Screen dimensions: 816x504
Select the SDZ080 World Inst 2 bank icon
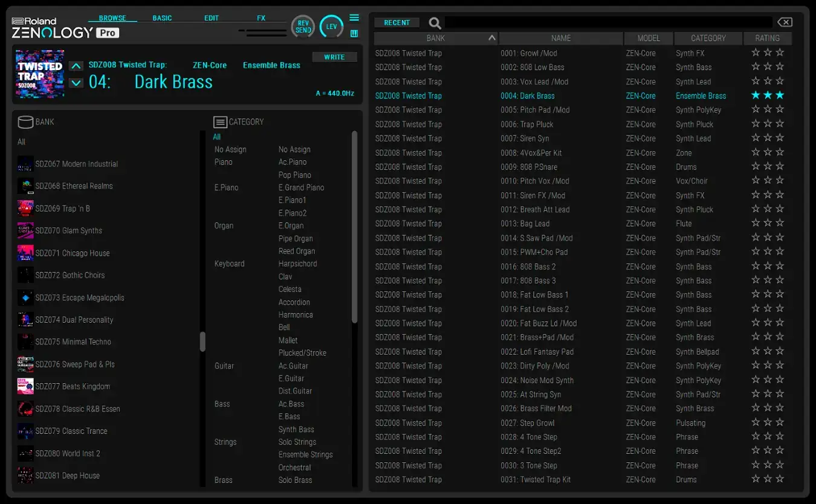25,453
